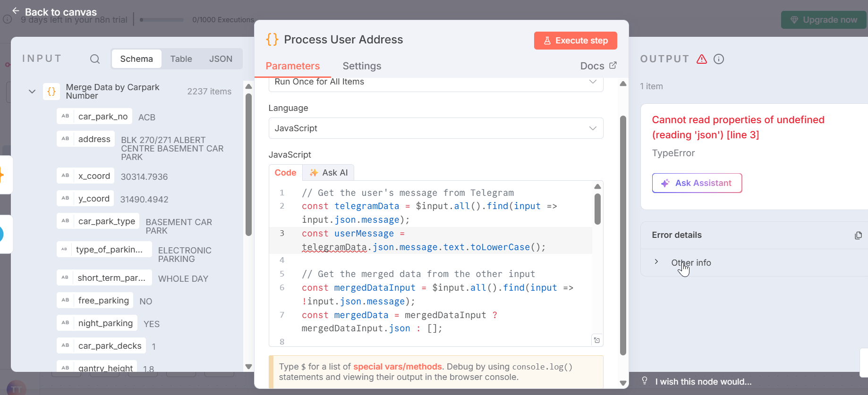The height and width of the screenshot is (395, 868).
Task: Click the AB type icon beside night_parking
Action: click(65, 323)
